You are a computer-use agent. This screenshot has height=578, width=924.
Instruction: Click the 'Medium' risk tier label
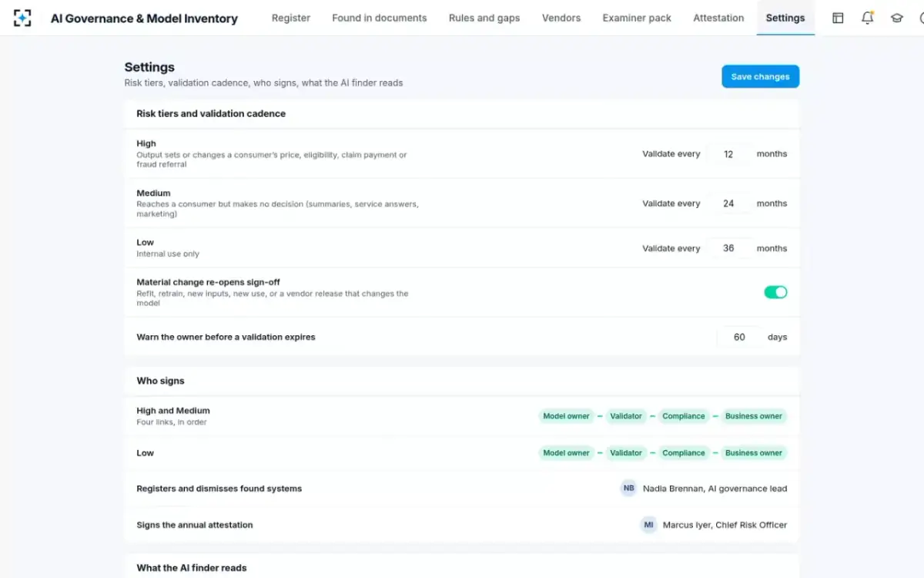click(153, 193)
